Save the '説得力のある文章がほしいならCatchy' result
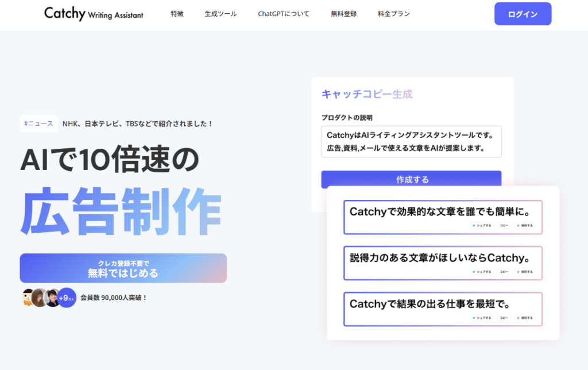 [525, 272]
